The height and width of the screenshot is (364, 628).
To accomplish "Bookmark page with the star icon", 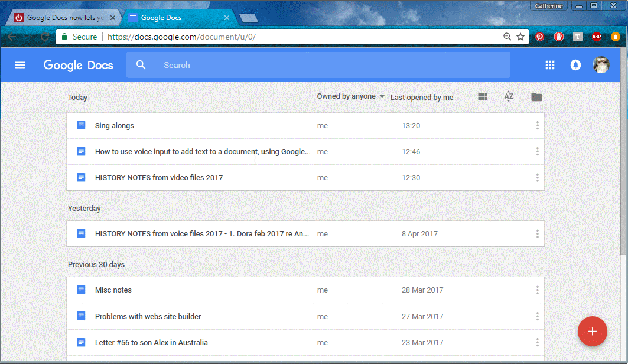I will tap(520, 37).
